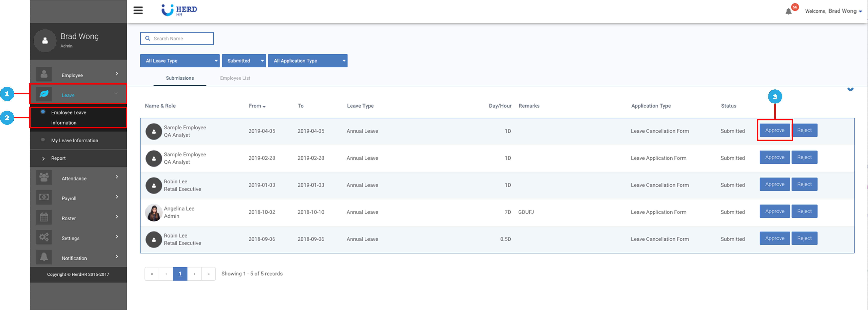
Task: Open Settings gears icon in sidebar
Action: (44, 237)
